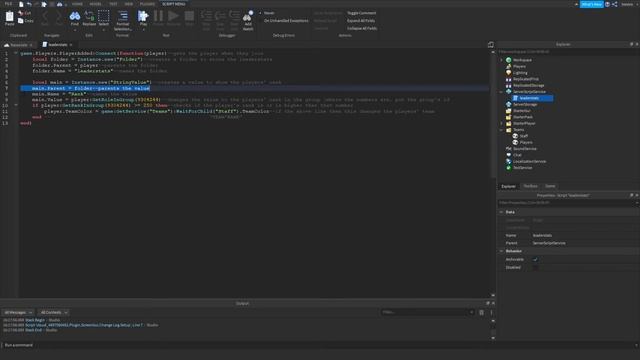
Task: Collapse the Behavior properties section
Action: click(x=501, y=251)
